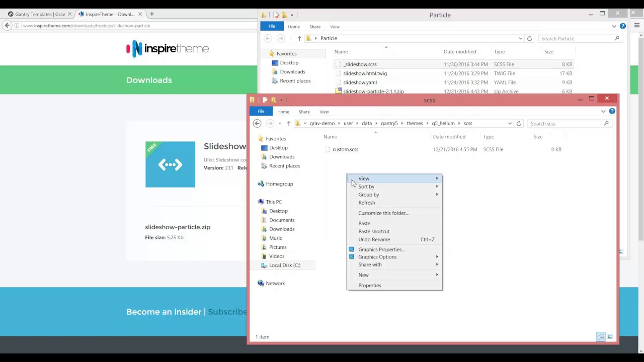Expand the View submenu in context menu

click(x=394, y=178)
